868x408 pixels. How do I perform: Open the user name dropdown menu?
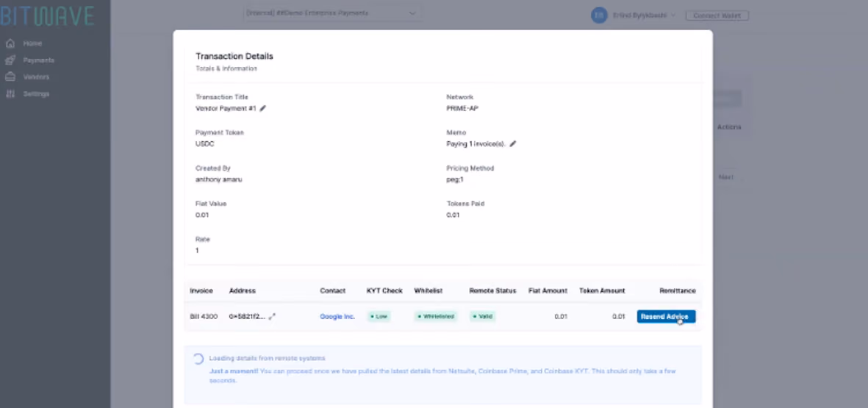pos(644,15)
